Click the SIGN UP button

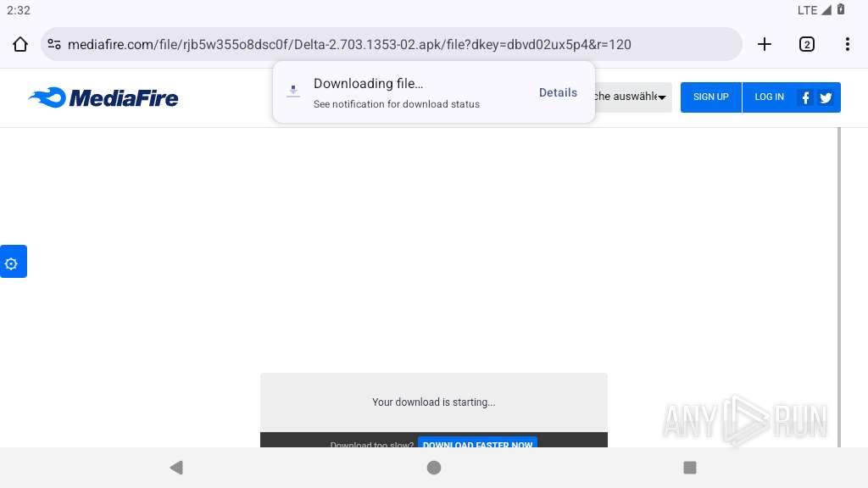click(711, 97)
